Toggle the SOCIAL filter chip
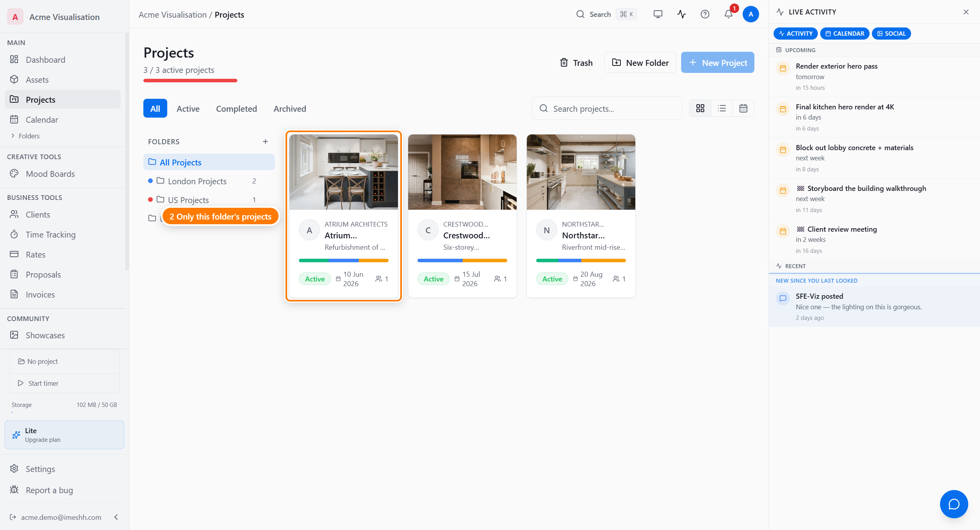 891,34
